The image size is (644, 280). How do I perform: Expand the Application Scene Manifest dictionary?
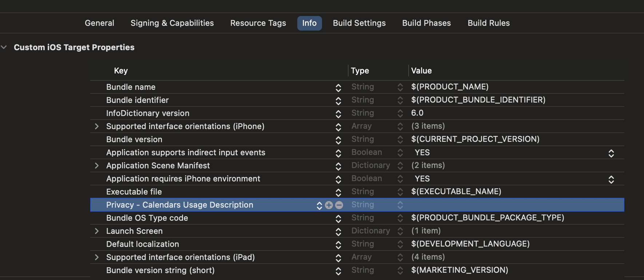pos(97,166)
